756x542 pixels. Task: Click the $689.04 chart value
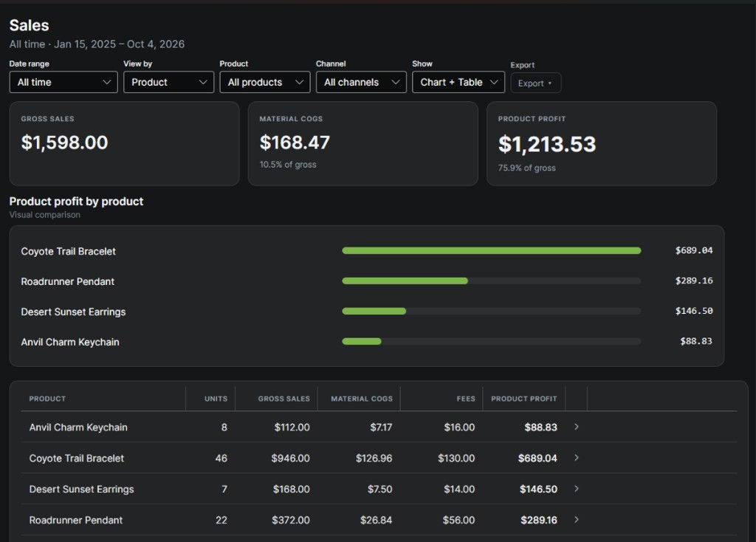[x=694, y=250]
